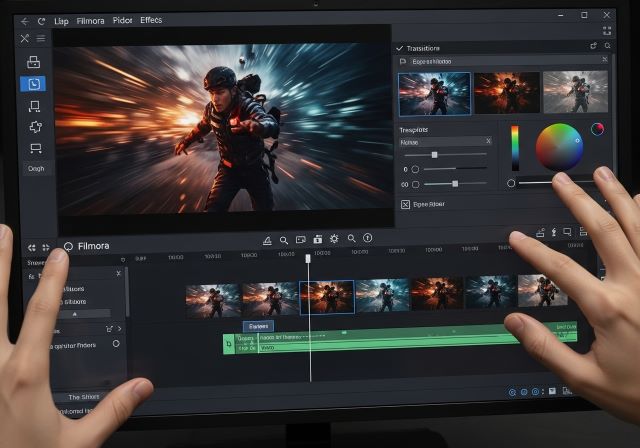Click the triangle marker icon in timeline toolbar

(267, 240)
